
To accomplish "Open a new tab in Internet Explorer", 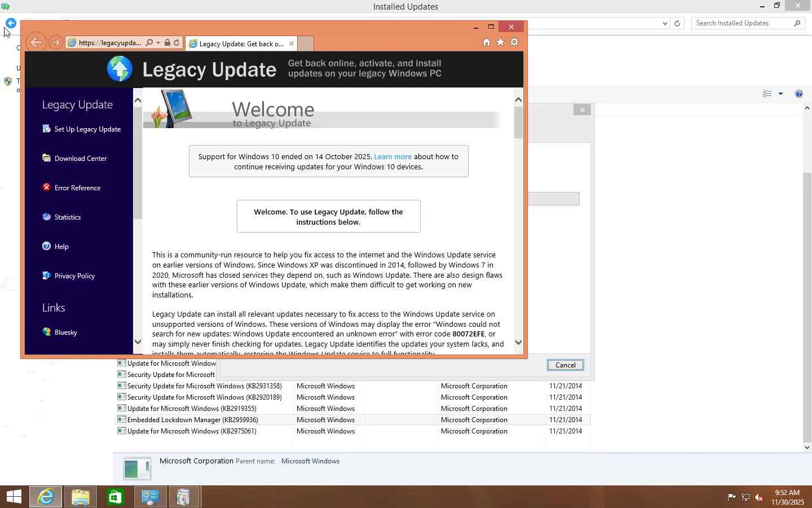I will point(305,43).
